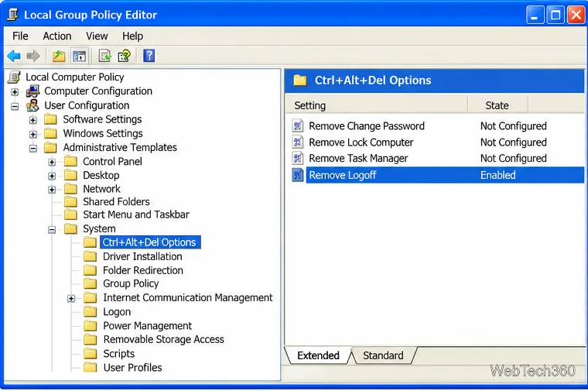Open the Action menu
Screen dimensions: 588x391
pos(57,36)
